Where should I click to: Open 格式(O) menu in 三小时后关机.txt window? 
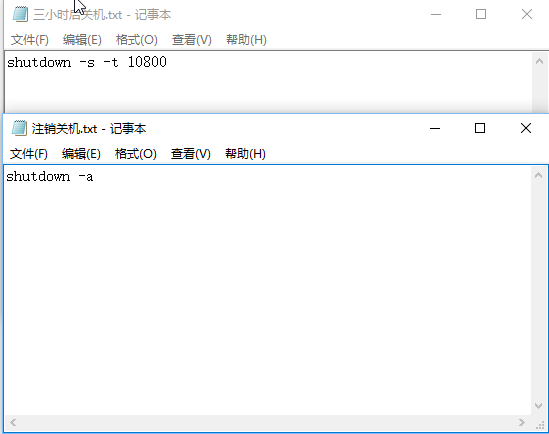137,40
